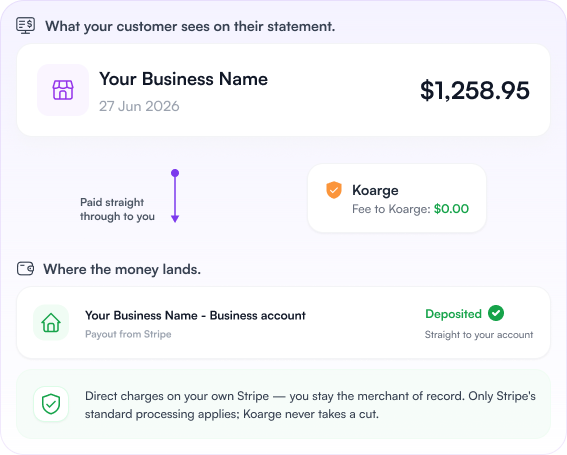Click the $0.00 fee amount
Screen dimensions: 567x455
pyautogui.click(x=451, y=209)
